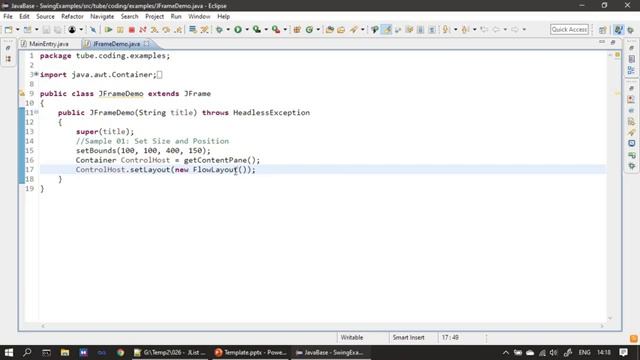Open the External Tools dropdown arrow
Image resolution: width=640 pixels, height=360 pixels.
tap(285, 30)
